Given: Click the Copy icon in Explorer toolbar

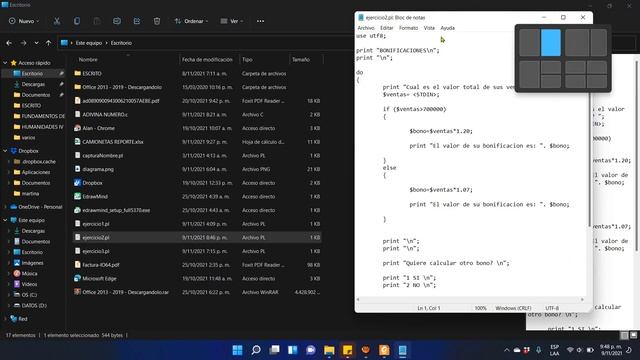Looking at the screenshot, I should tap(77, 21).
